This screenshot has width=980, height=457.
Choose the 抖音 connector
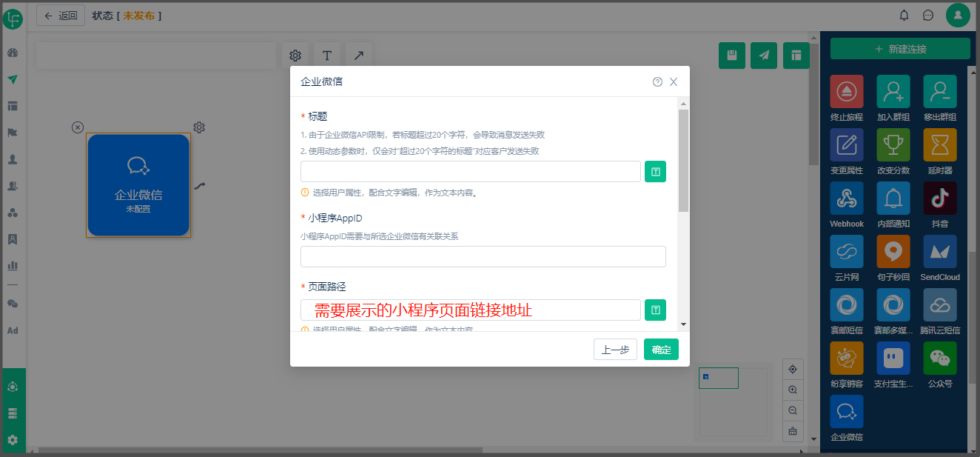940,199
